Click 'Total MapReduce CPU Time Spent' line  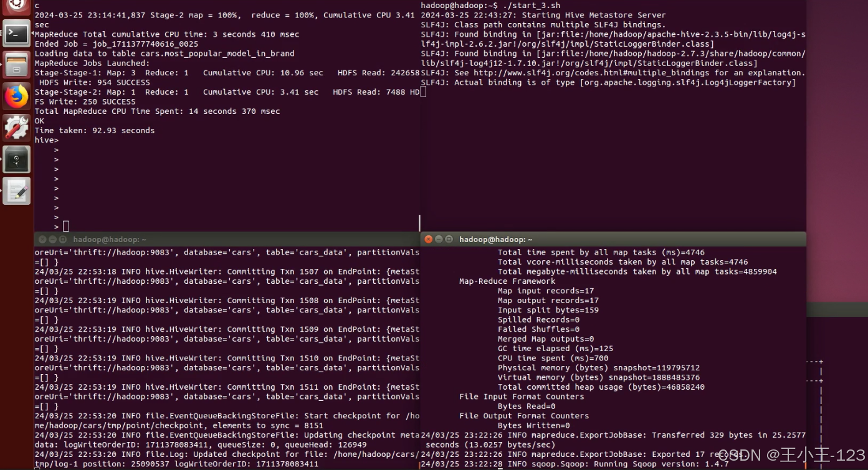pyautogui.click(x=157, y=111)
